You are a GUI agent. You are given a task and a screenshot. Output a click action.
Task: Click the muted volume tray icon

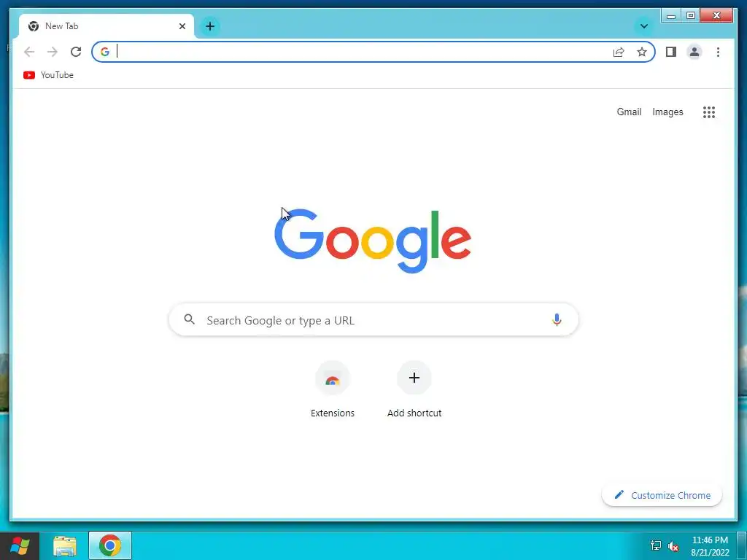pyautogui.click(x=673, y=546)
